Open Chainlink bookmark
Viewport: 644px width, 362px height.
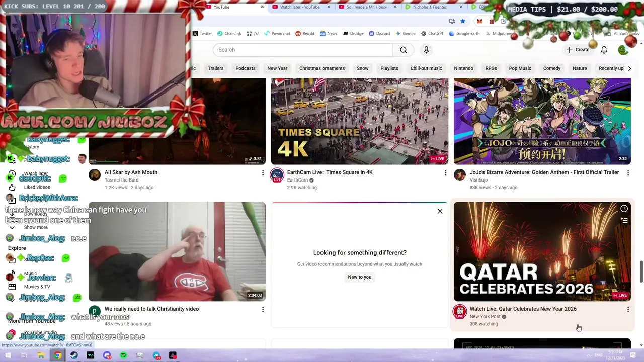(x=229, y=34)
